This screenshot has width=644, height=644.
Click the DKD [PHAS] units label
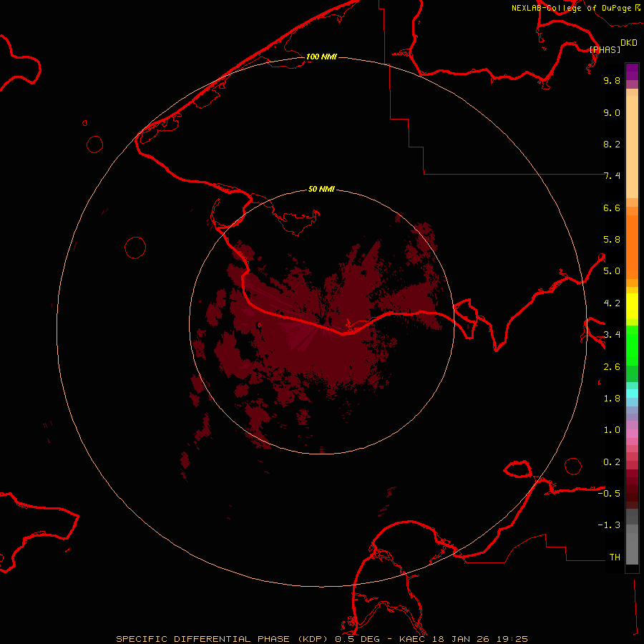(613, 46)
